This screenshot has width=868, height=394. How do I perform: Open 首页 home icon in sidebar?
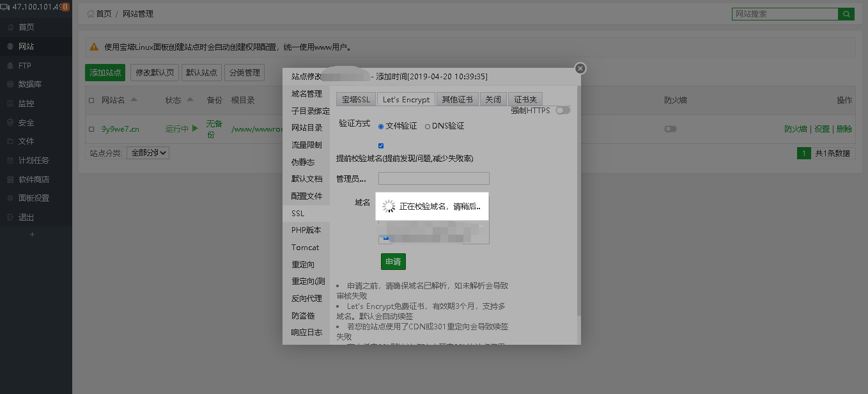tap(10, 28)
